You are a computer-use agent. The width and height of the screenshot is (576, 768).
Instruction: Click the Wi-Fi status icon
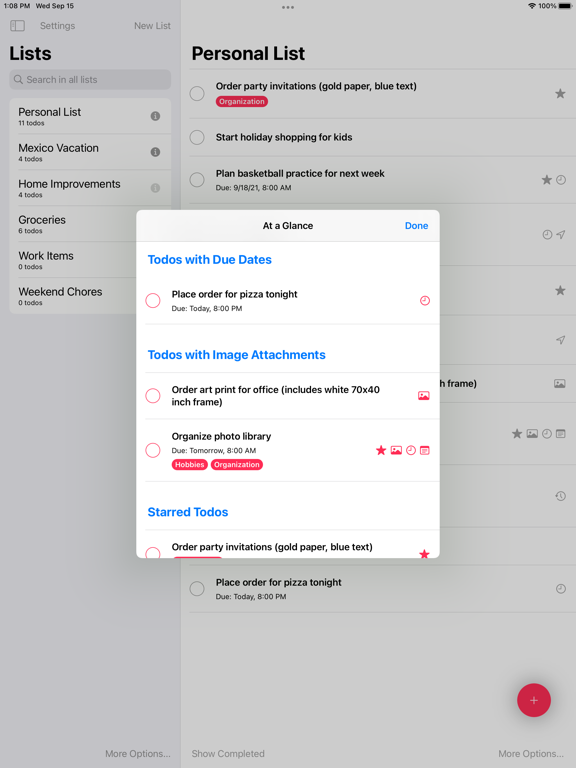click(532, 6)
